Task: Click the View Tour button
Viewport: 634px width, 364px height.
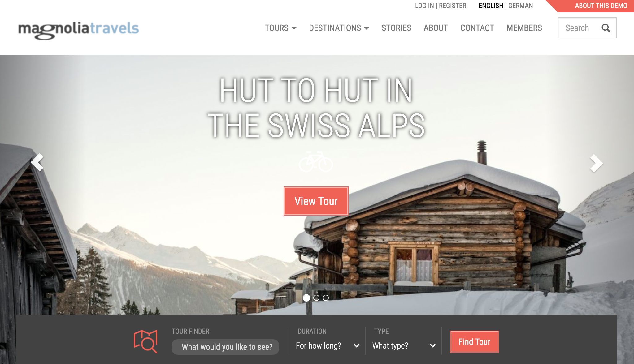Action: (x=316, y=201)
